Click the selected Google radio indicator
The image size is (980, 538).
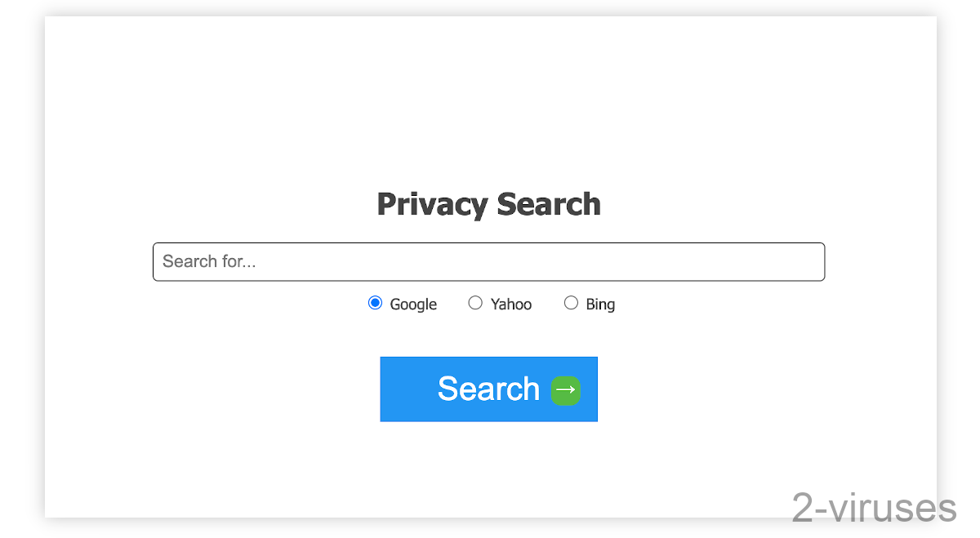pyautogui.click(x=375, y=302)
